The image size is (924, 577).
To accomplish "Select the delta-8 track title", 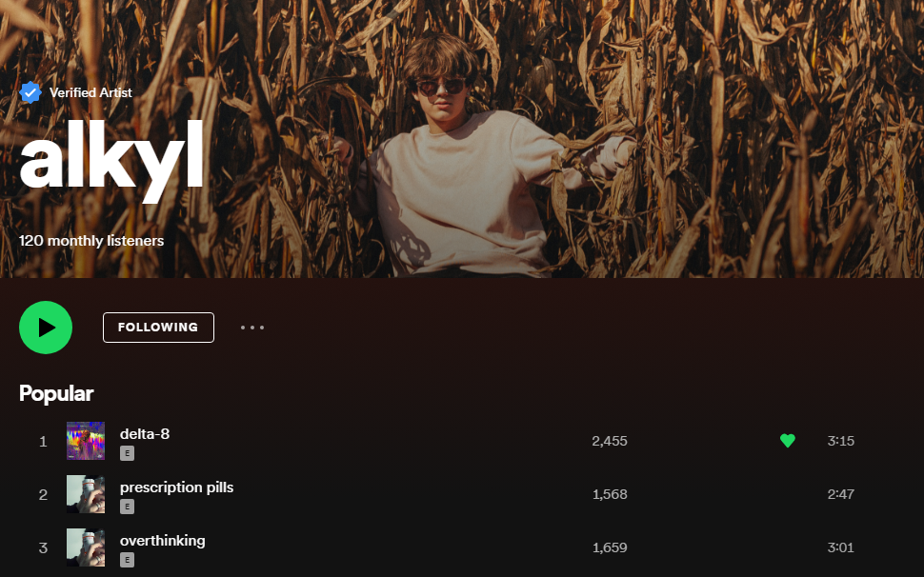I will (145, 434).
